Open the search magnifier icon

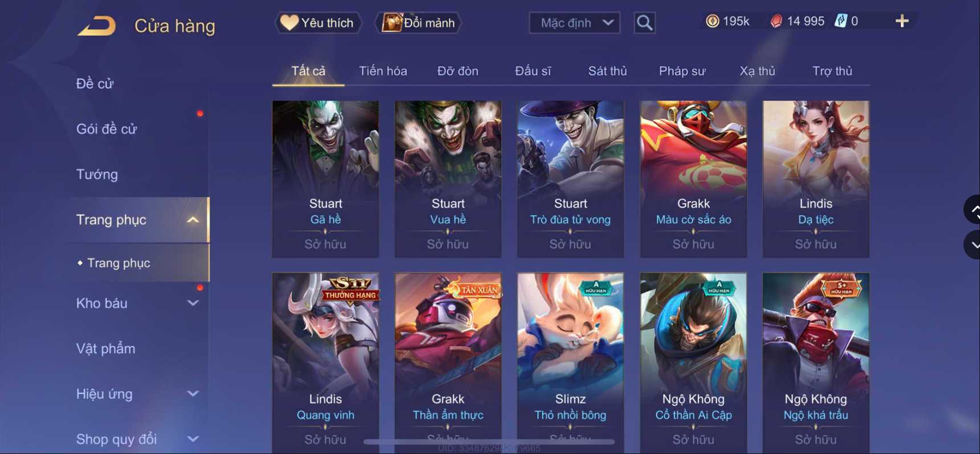644,23
